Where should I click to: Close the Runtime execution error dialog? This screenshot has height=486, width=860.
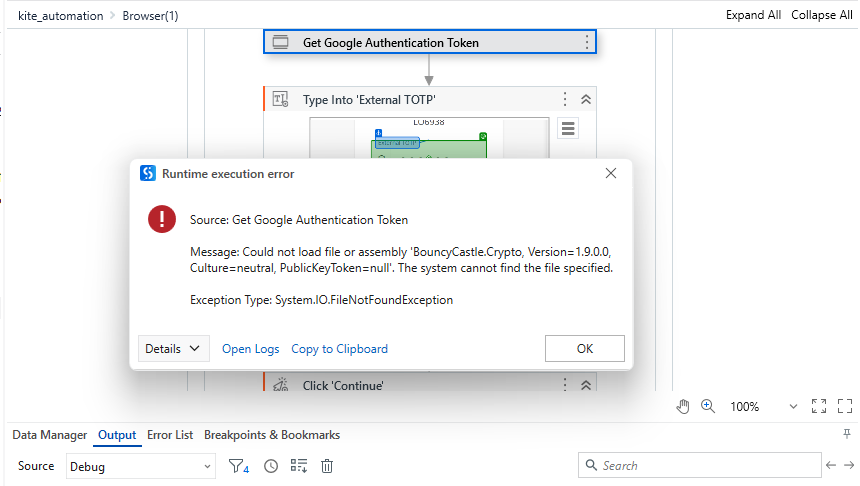pyautogui.click(x=610, y=173)
